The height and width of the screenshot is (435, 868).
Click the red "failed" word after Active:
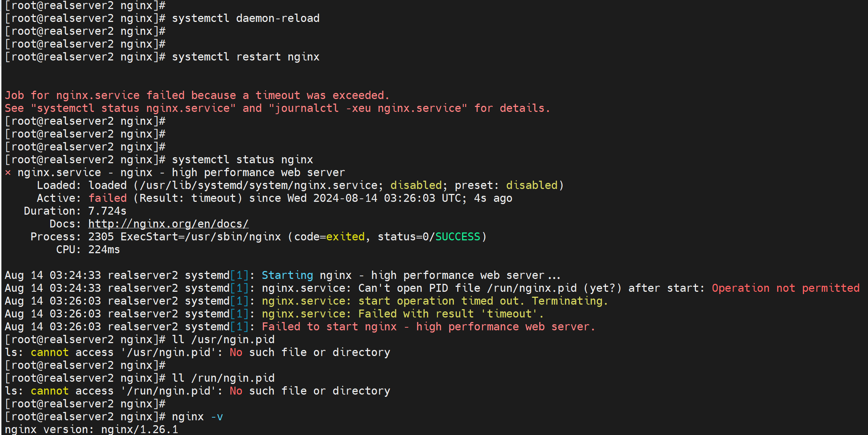[107, 198]
